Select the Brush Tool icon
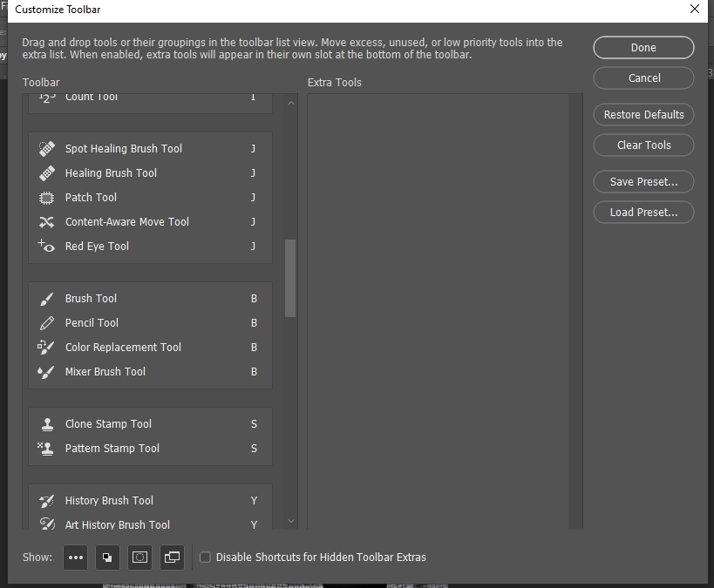 pyautogui.click(x=46, y=298)
